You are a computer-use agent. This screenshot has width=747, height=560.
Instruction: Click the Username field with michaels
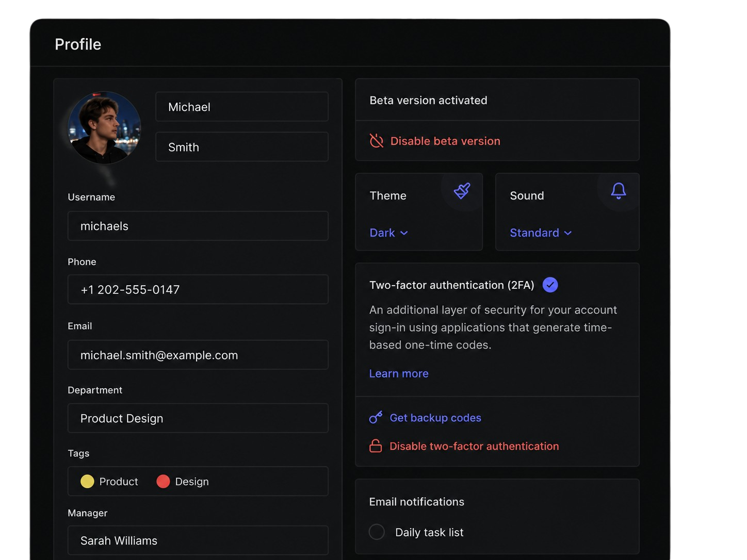tap(198, 226)
